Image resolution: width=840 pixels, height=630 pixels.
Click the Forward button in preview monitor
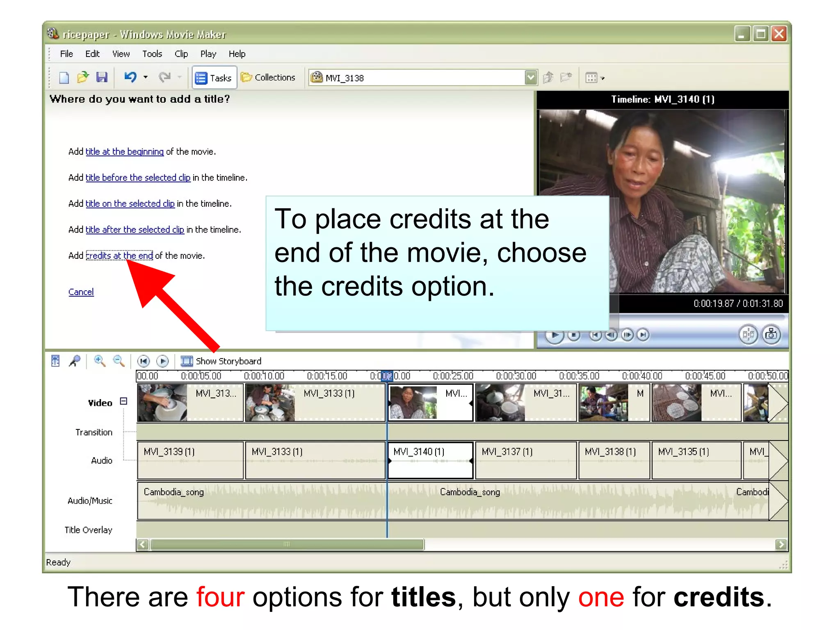(x=643, y=336)
